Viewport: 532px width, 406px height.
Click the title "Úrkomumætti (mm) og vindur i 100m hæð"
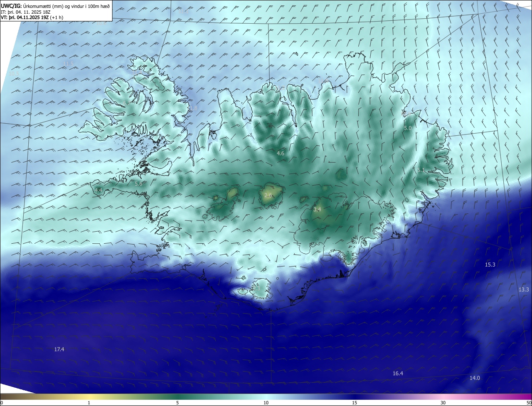pyautogui.click(x=66, y=6)
